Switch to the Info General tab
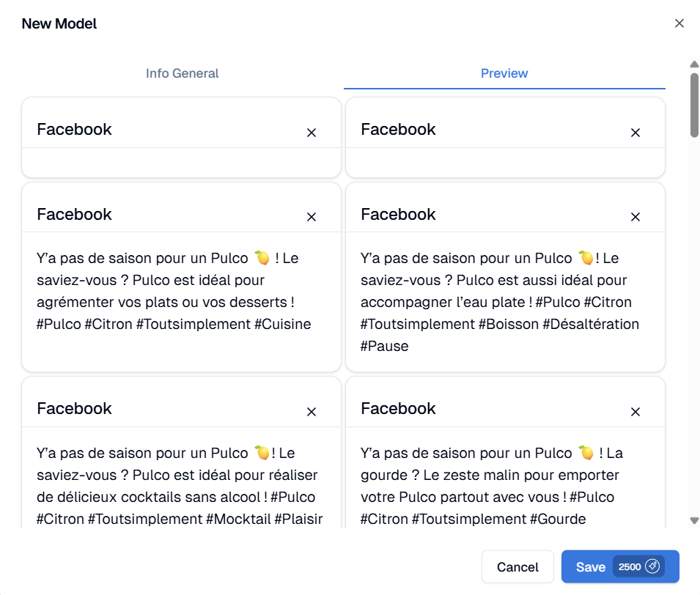700x595 pixels. [182, 73]
